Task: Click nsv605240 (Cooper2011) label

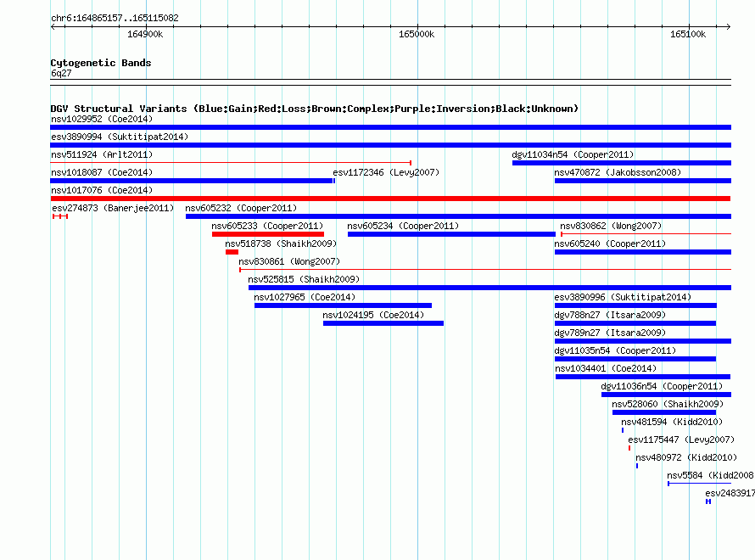Action: click(x=610, y=244)
